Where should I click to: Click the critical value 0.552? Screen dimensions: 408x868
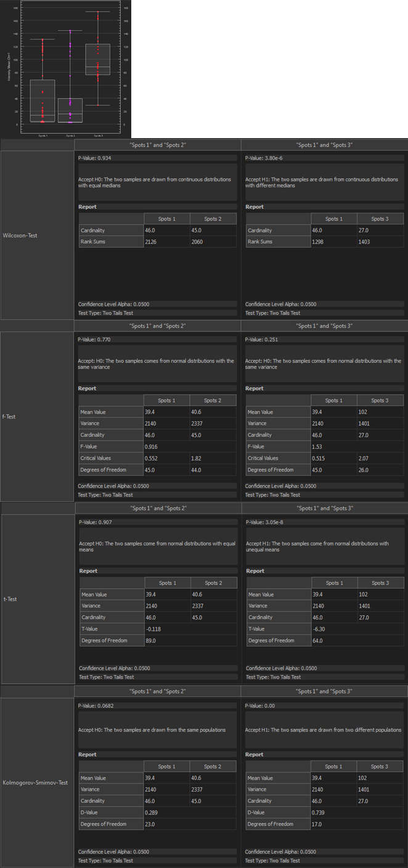166,458
